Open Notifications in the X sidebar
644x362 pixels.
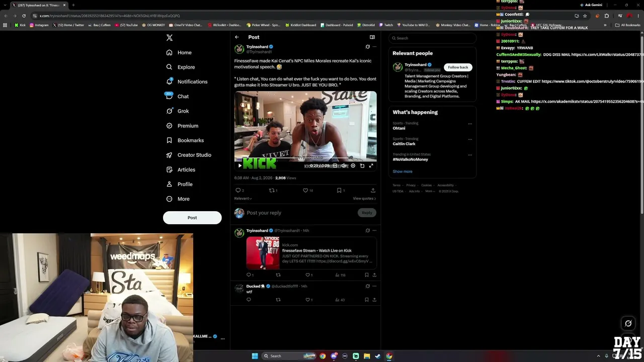(187, 81)
